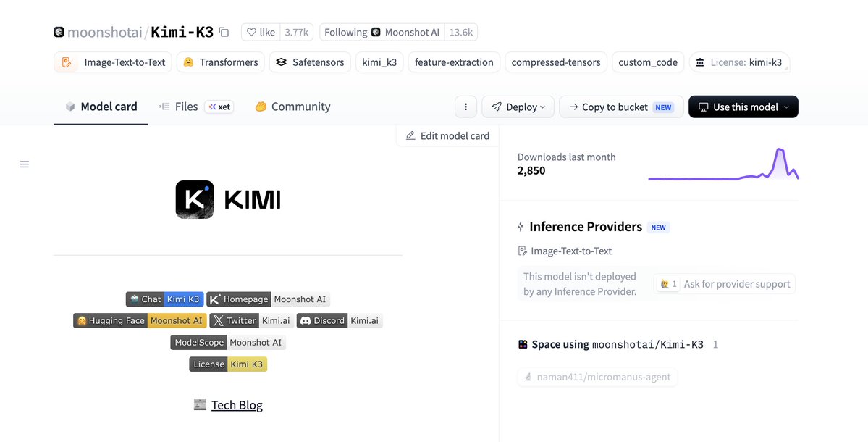This screenshot has width=868, height=442.
Task: Click the heart like button
Action: 261,32
